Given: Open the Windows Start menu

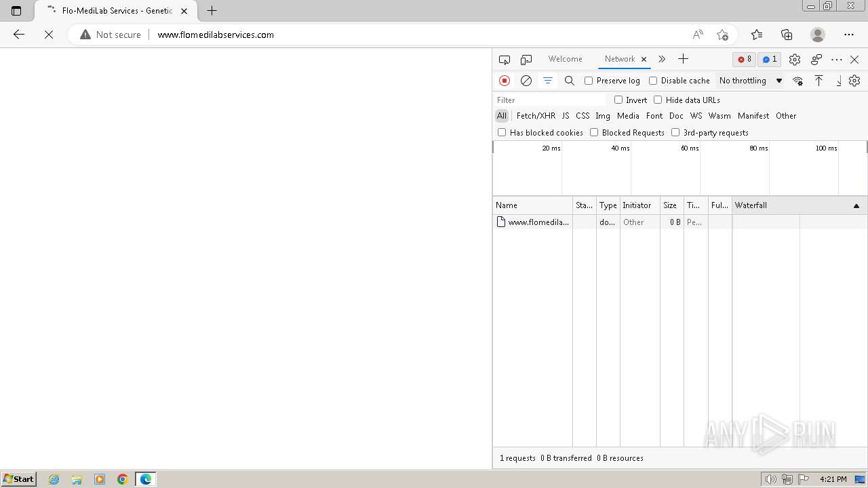Looking at the screenshot, I should click(19, 479).
